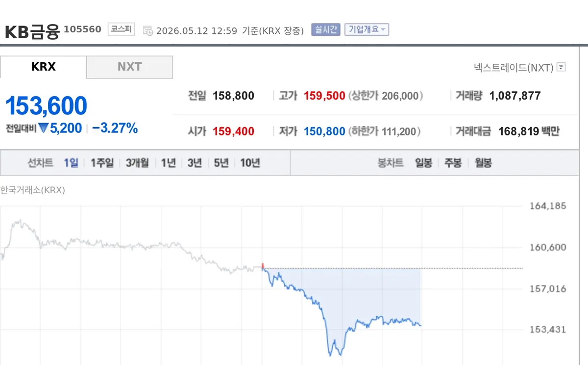
Task: Choose the 3개월 chart period
Action: pyautogui.click(x=137, y=163)
